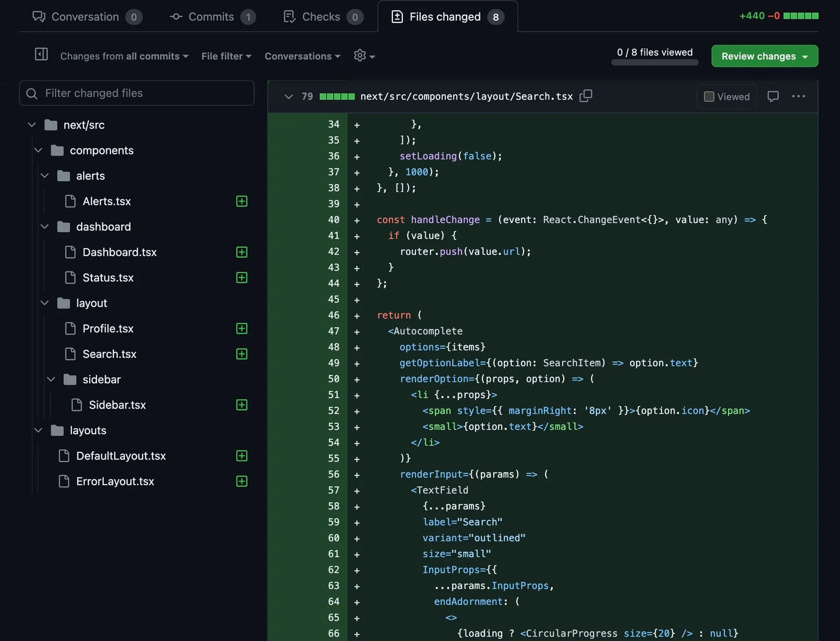This screenshot has height=641, width=840.
Task: Click the files viewed progress bar
Action: point(654,63)
